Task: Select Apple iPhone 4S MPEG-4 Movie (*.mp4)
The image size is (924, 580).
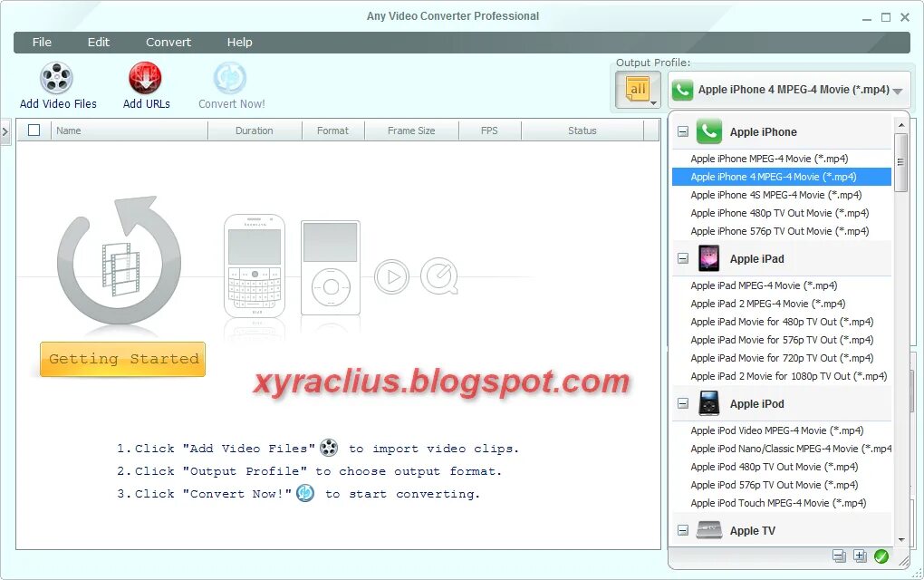Action: click(782, 195)
